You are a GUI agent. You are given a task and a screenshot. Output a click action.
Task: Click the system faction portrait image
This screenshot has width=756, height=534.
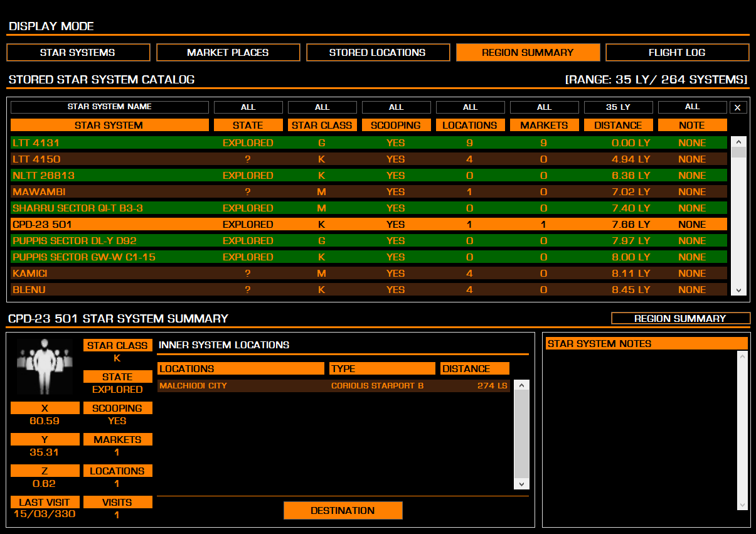[x=45, y=366]
